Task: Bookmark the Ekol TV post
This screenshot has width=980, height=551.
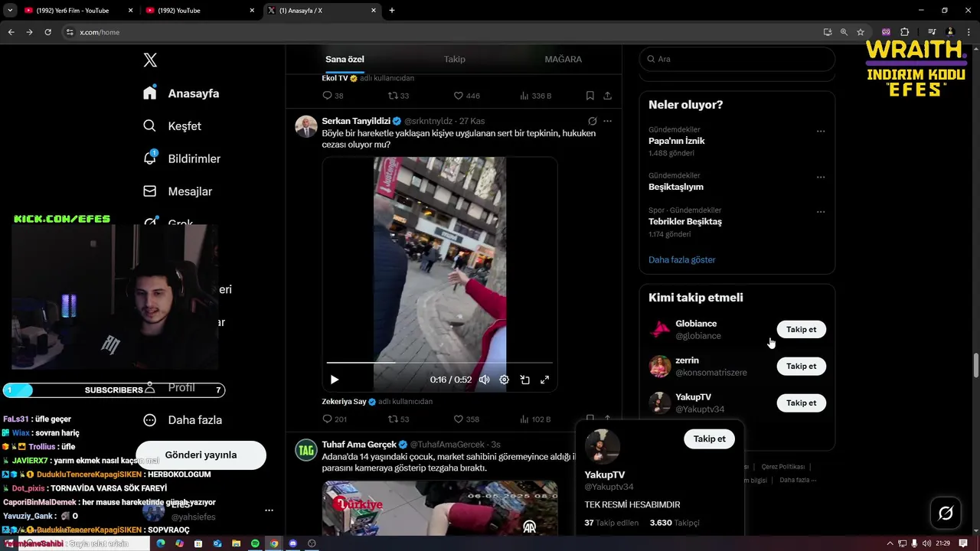Action: (590, 96)
